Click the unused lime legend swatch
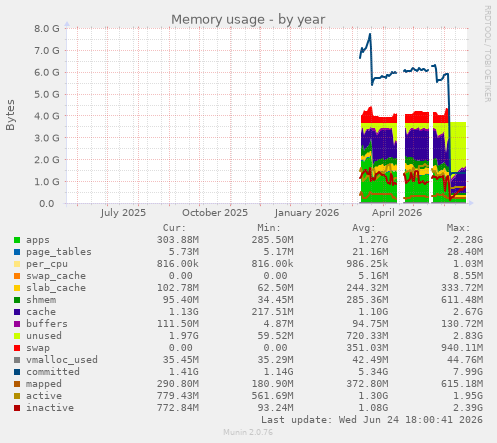This screenshot has width=497, height=443. click(x=17, y=336)
